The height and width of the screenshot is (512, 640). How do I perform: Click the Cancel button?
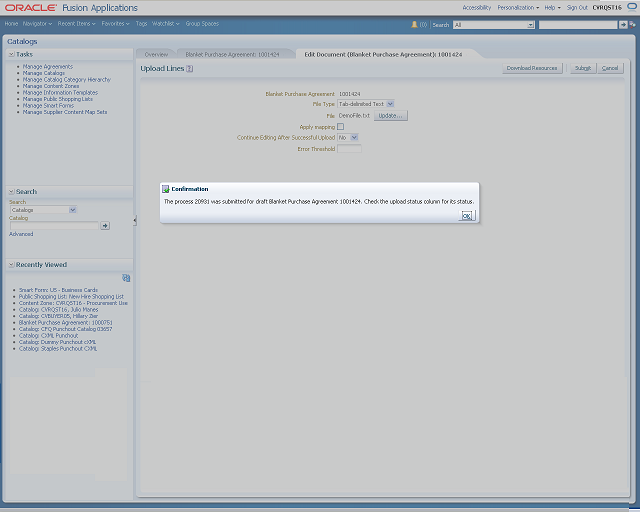[x=610, y=68]
